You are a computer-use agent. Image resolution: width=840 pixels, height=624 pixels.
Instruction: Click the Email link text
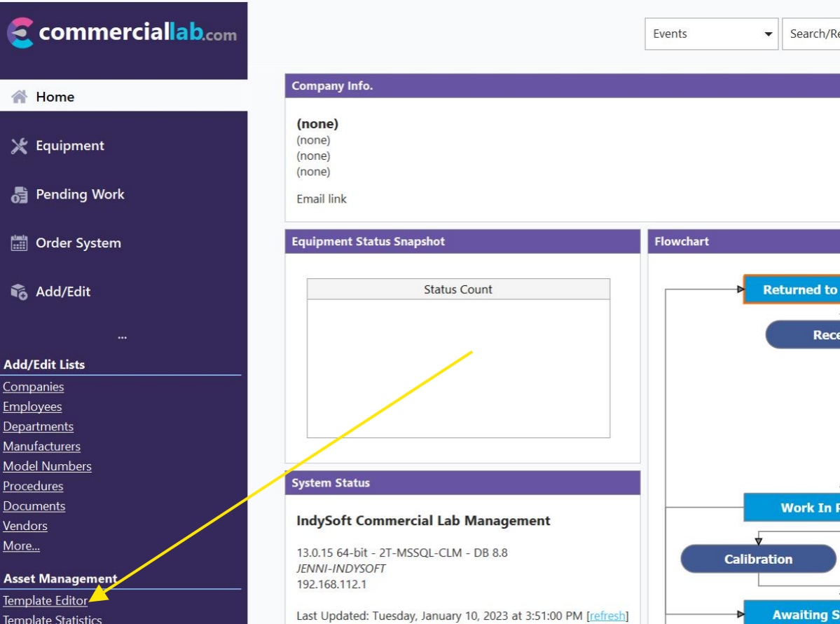coord(321,198)
